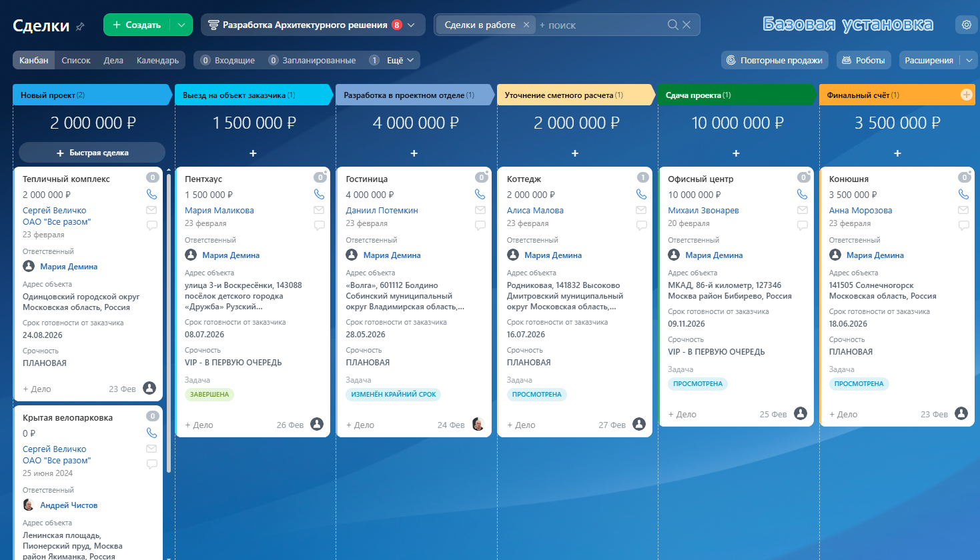Expand the Ещё counters dropdown
Viewport: 980px width, 560px height.
400,60
